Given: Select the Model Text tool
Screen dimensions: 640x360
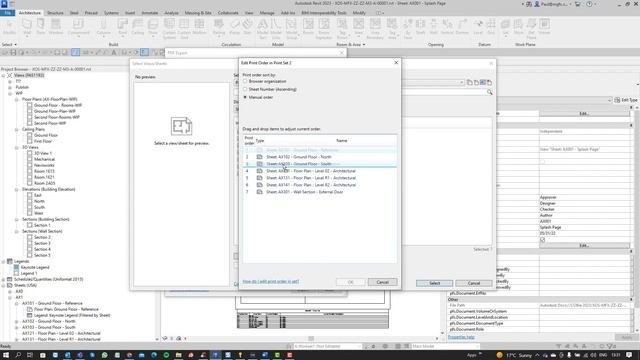Looking at the screenshot, I should (x=262, y=29).
